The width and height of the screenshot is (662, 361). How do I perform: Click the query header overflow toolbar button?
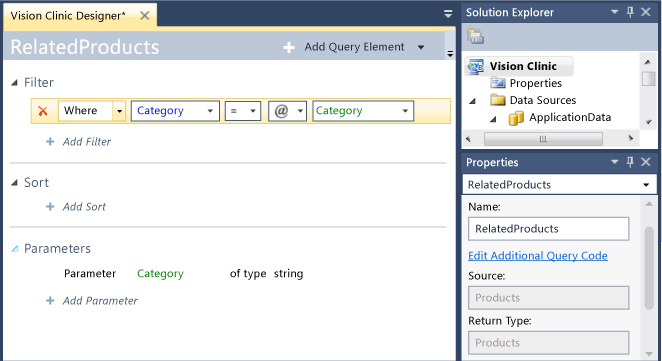(450, 54)
